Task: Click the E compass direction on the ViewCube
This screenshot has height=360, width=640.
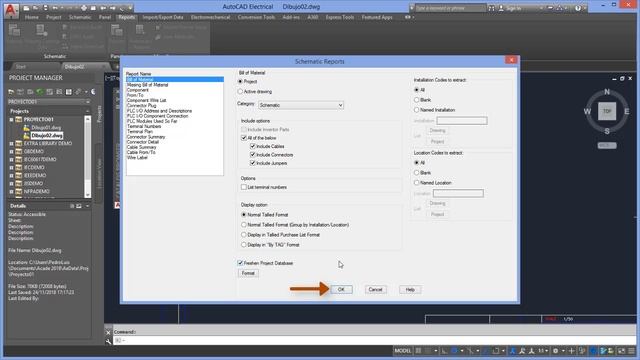Action: pos(627,111)
